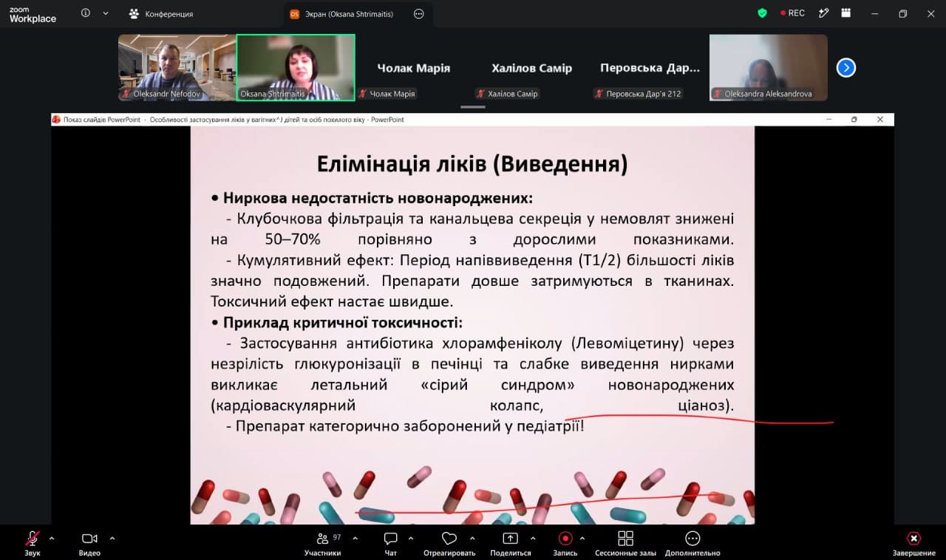Open the Отреагировать reactions menu
946x560 pixels.
tap(449, 542)
